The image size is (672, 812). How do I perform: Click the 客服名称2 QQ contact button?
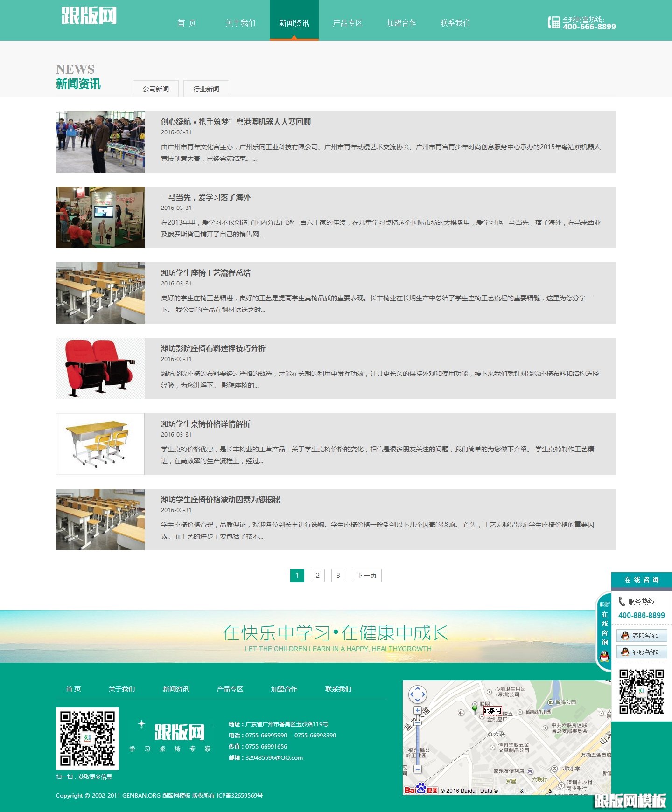pyautogui.click(x=642, y=652)
